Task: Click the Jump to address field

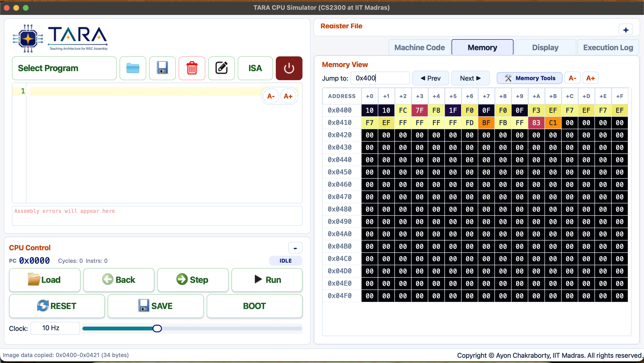Action: (x=380, y=78)
